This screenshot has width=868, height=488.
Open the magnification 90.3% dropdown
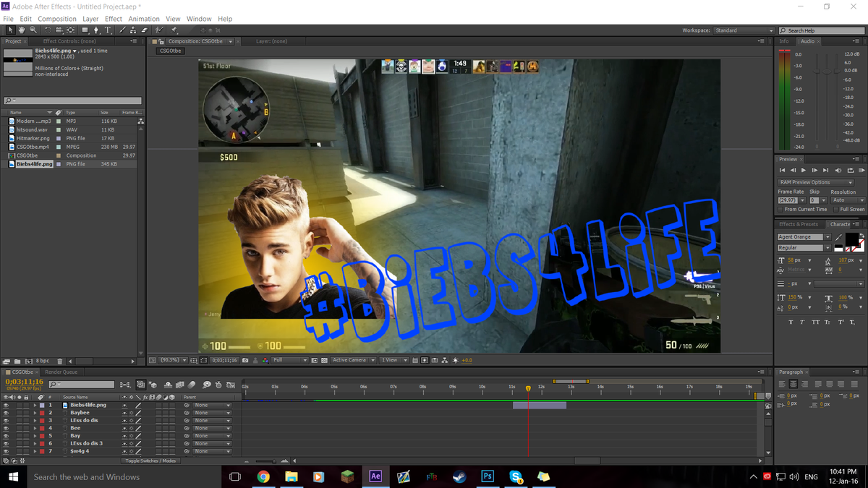(x=173, y=360)
